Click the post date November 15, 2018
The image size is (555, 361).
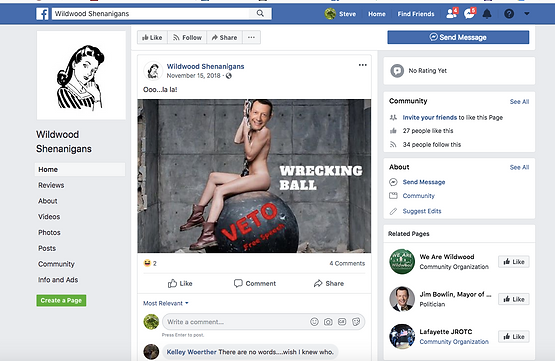click(193, 76)
